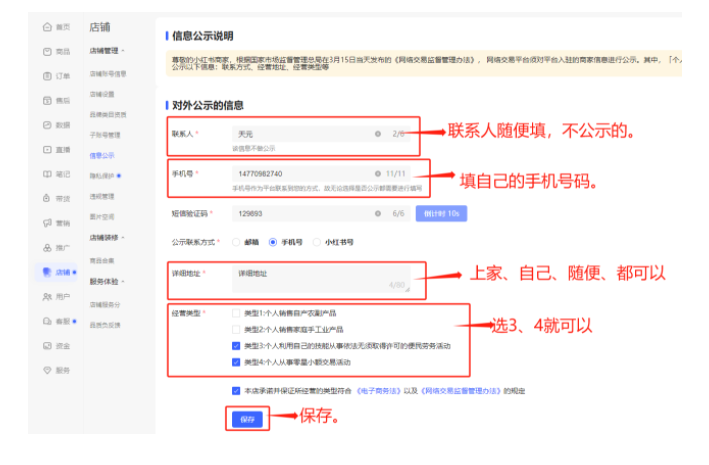Collapse the 店铺装修 section

point(124,238)
